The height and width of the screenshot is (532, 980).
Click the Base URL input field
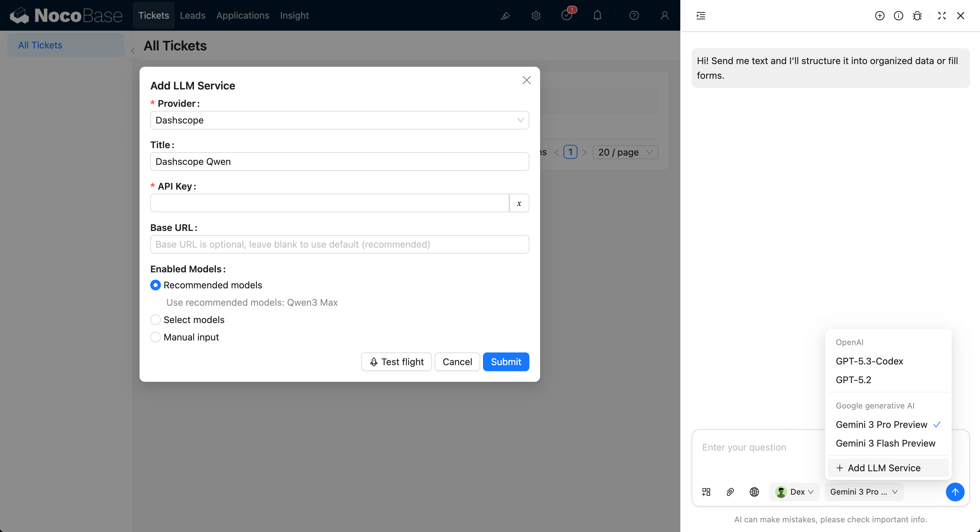(339, 245)
